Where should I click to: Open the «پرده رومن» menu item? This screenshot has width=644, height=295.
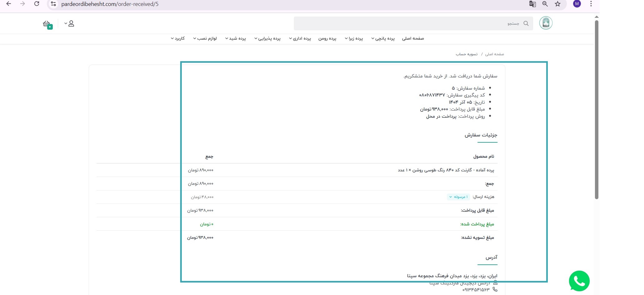click(x=327, y=39)
